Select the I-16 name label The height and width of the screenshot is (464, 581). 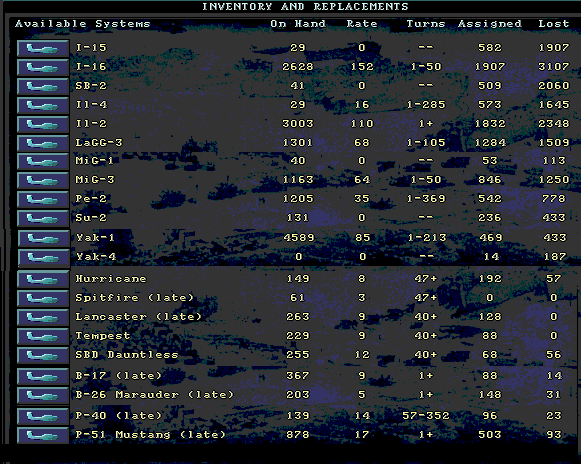coord(91,67)
